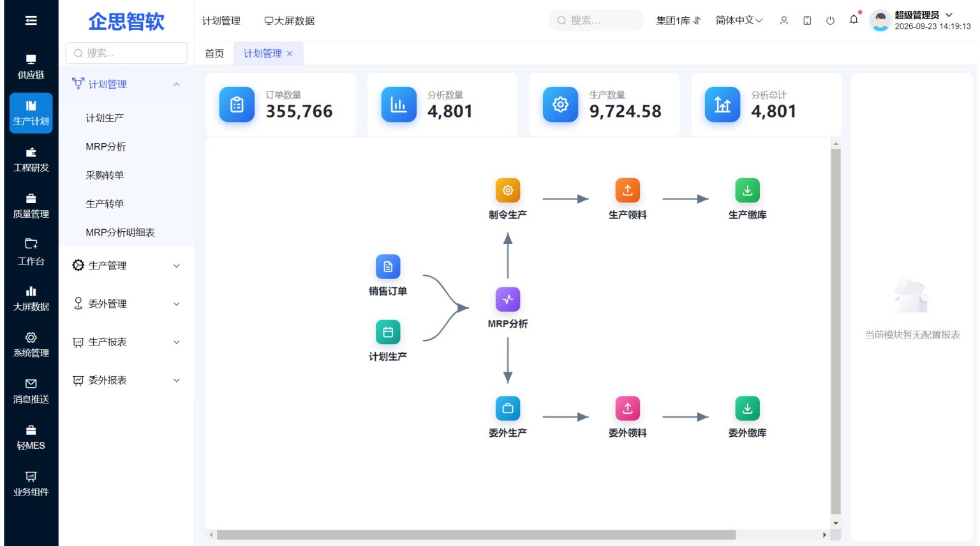Click the 计划生产 workflow icon
Screen dimensions: 980x546
pos(388,332)
